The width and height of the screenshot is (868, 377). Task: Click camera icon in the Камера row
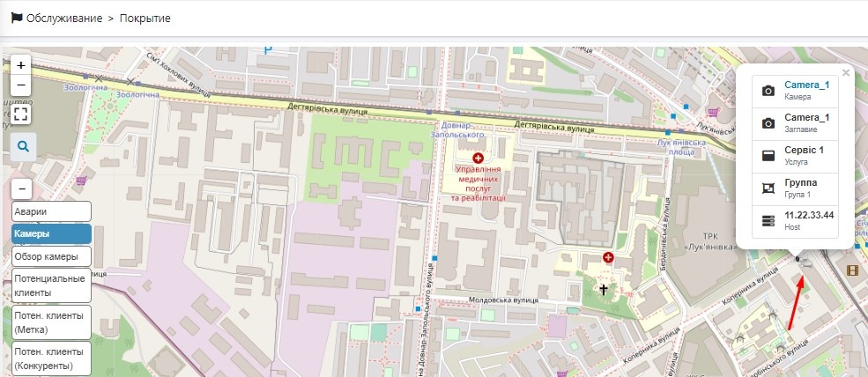[x=768, y=91]
